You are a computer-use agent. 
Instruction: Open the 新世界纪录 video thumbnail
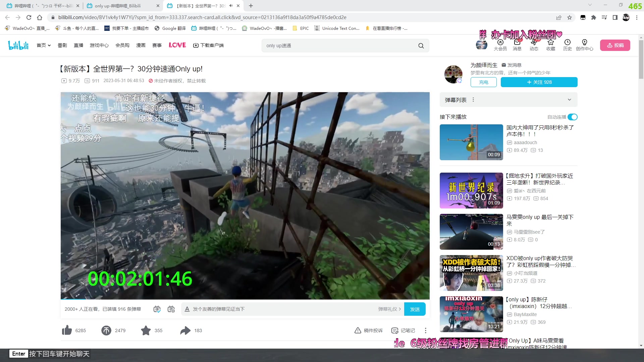[x=471, y=190]
